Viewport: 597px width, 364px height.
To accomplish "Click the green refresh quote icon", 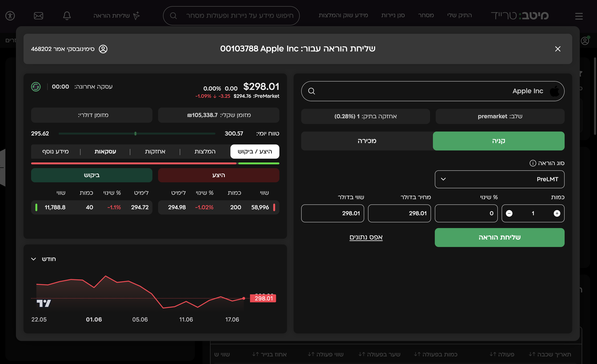I will tap(36, 87).
